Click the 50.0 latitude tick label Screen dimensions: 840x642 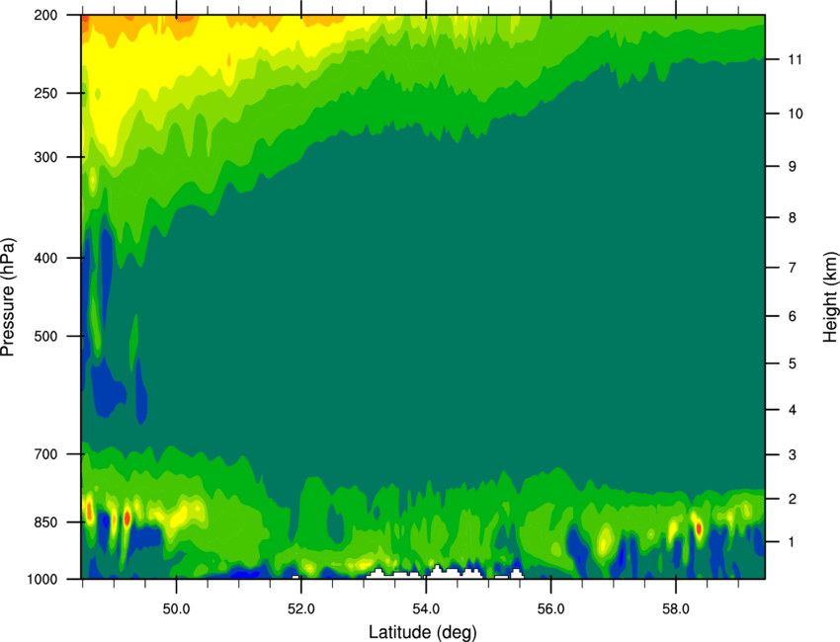pyautogui.click(x=176, y=609)
